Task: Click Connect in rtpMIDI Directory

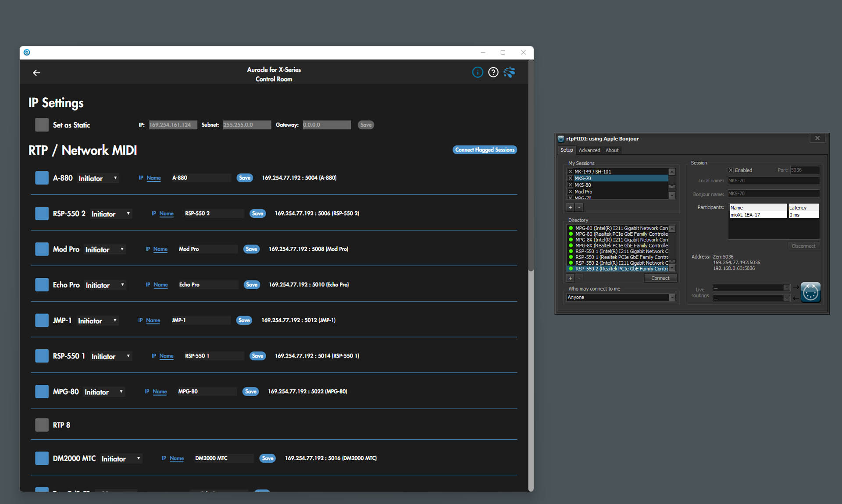Action: [x=660, y=278]
